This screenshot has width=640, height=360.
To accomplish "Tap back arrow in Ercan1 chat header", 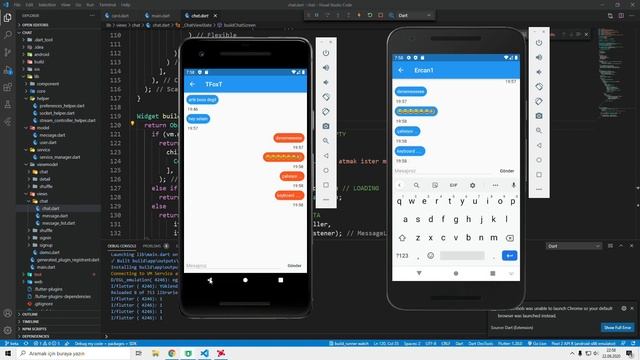I will (x=401, y=70).
